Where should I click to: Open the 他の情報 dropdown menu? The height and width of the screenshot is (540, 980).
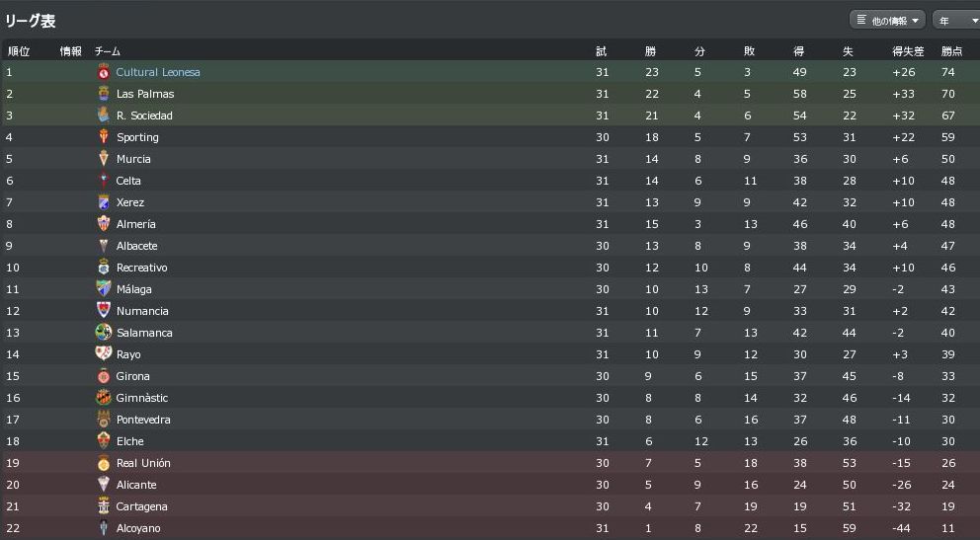[887, 21]
